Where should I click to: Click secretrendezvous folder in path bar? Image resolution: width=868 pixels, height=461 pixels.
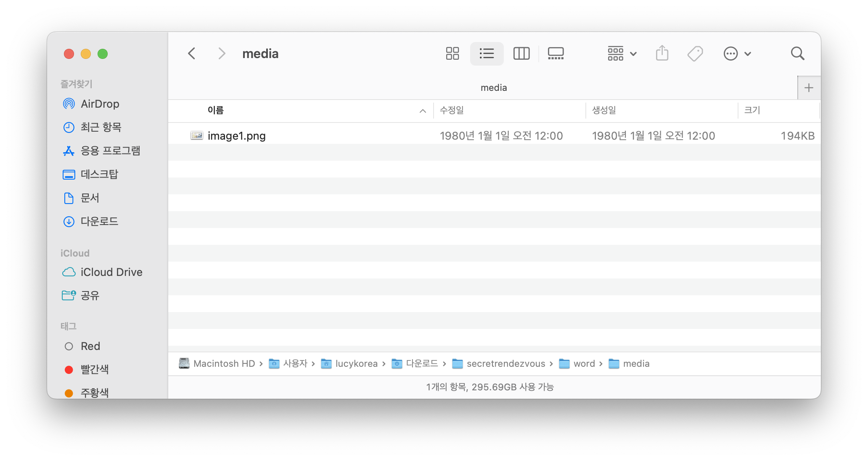click(x=499, y=363)
